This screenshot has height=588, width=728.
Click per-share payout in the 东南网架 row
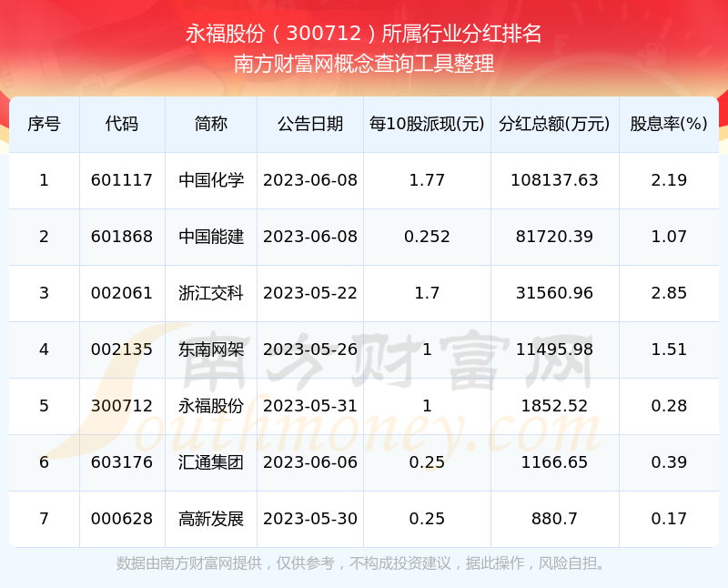[x=427, y=350]
